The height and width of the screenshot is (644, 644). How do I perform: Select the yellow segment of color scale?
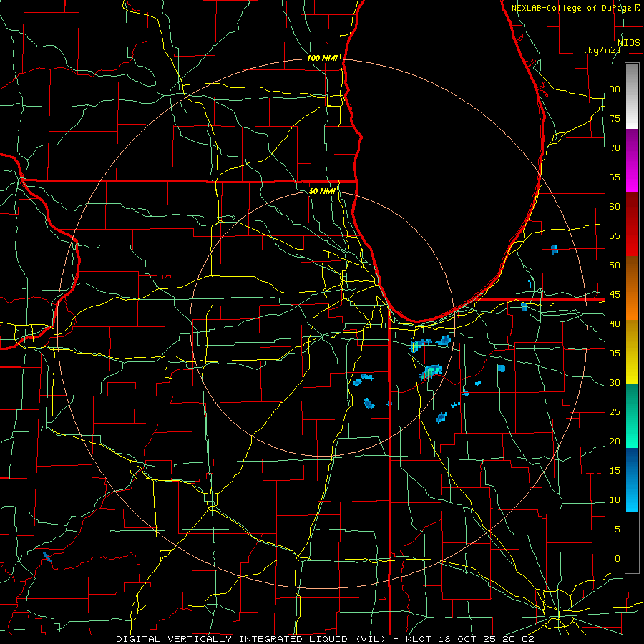(x=632, y=352)
